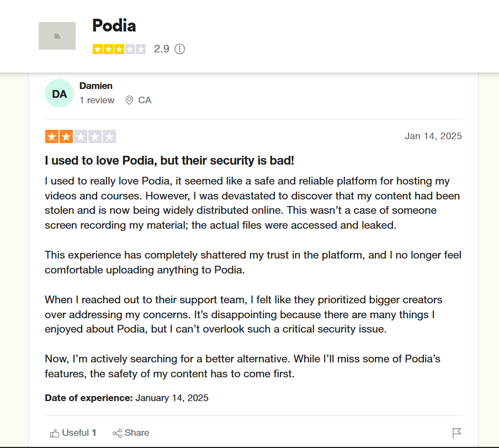Open Damien's profile avatar circle
The width and height of the screenshot is (499, 448).
point(59,93)
